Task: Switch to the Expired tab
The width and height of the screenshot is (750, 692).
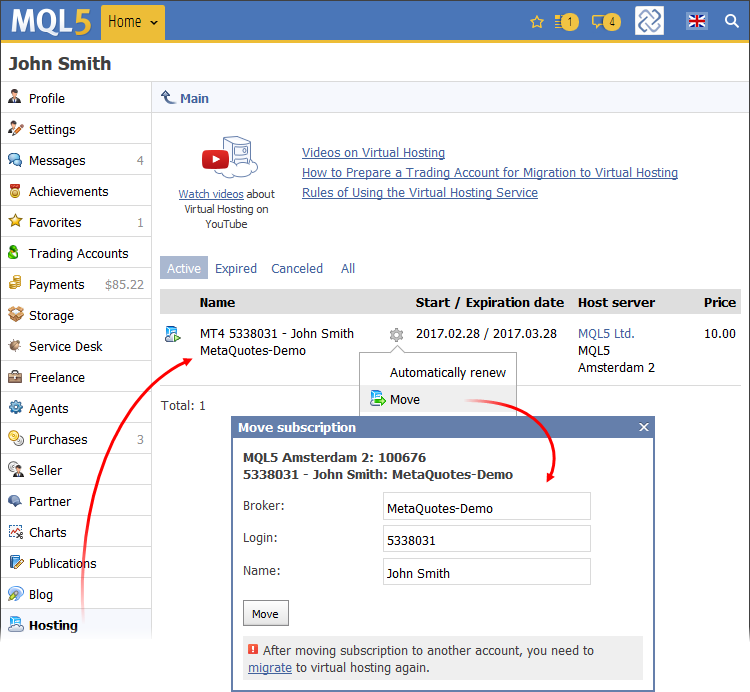Action: (236, 268)
